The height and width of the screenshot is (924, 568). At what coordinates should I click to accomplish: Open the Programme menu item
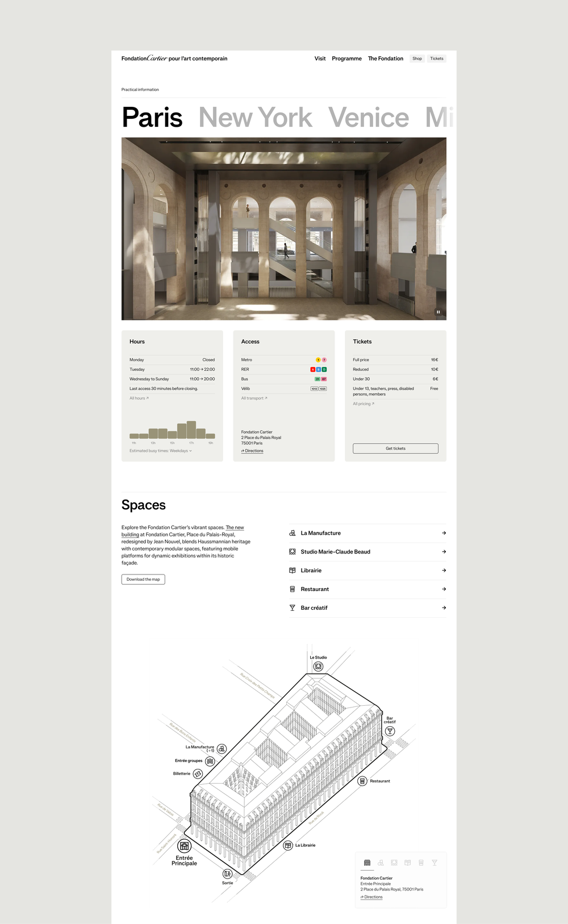click(346, 59)
